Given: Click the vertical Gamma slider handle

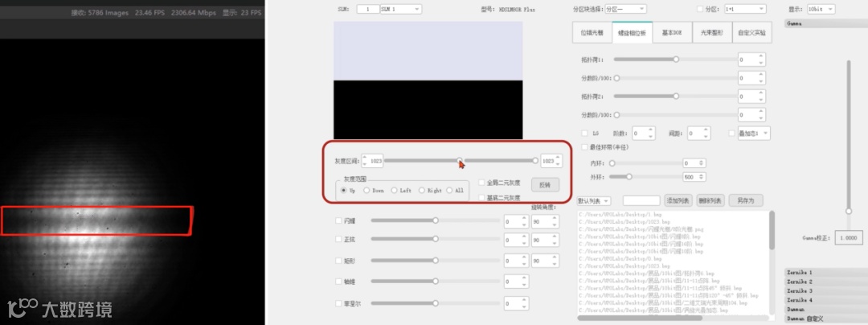Looking at the screenshot, I should [848, 212].
